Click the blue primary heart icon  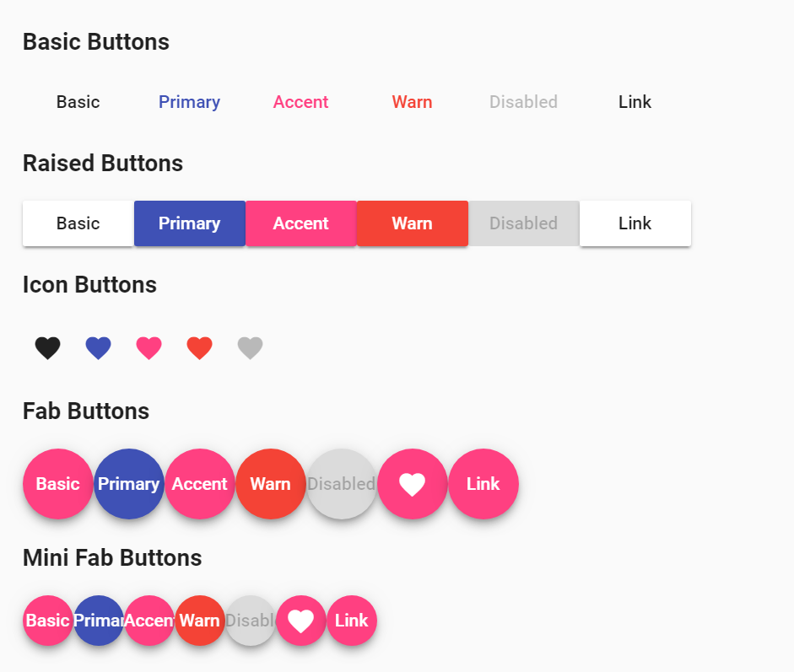(98, 347)
